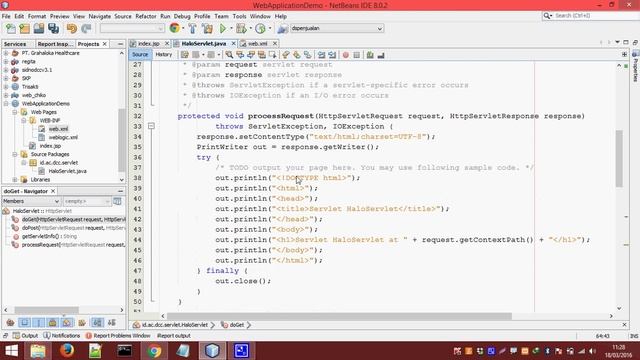
Task: Toggle Highlight Search in editor toolbar
Action: click(x=262, y=55)
